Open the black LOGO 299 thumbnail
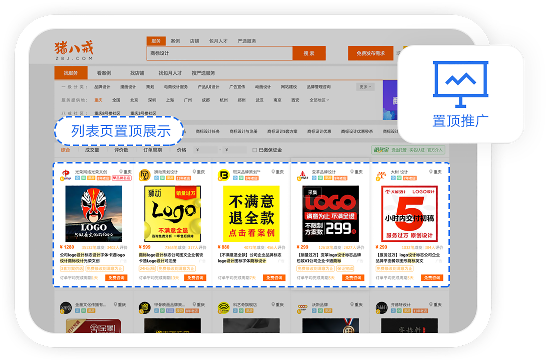This screenshot has width=549, height=362. tap(331, 214)
